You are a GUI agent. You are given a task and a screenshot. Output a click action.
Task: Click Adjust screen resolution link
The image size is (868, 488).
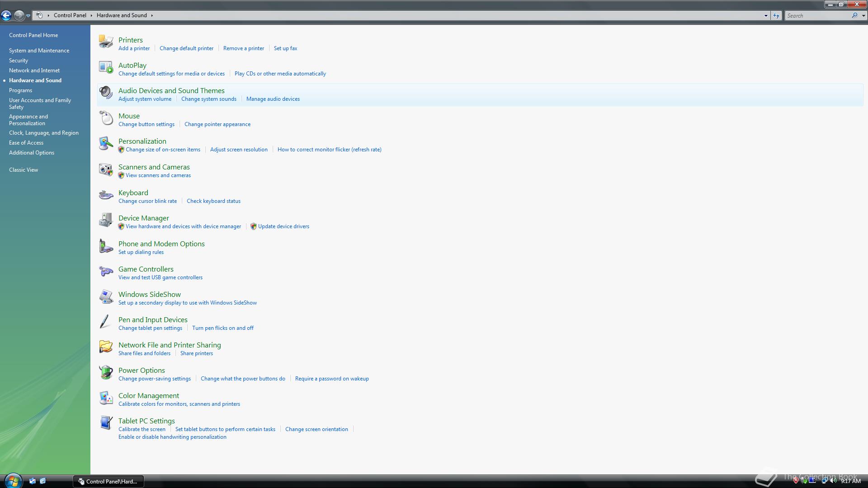[x=239, y=150]
